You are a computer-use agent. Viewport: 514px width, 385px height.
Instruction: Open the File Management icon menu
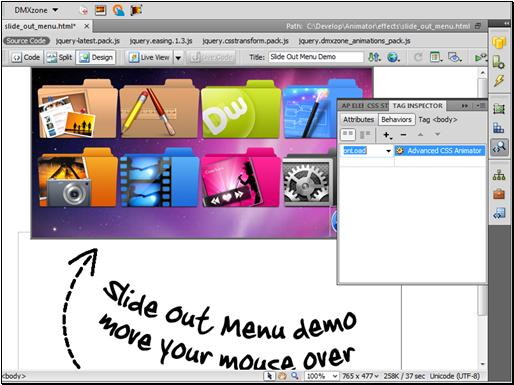click(374, 57)
